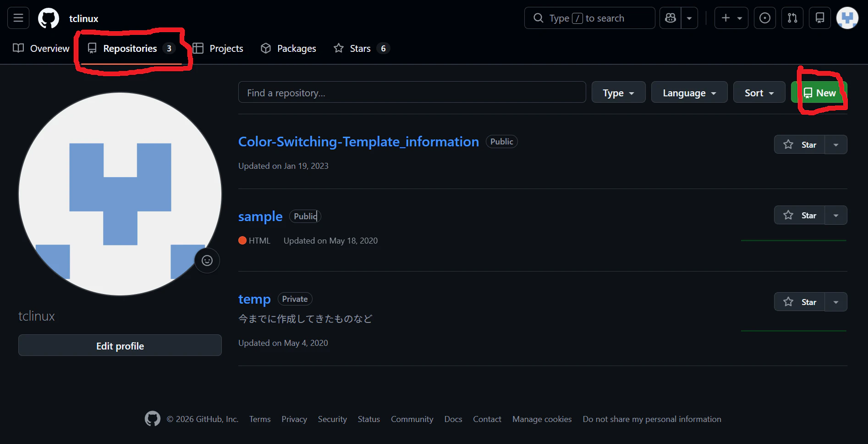Image resolution: width=868 pixels, height=444 pixels.
Task: Open the Privacy footer link
Action: (x=294, y=419)
